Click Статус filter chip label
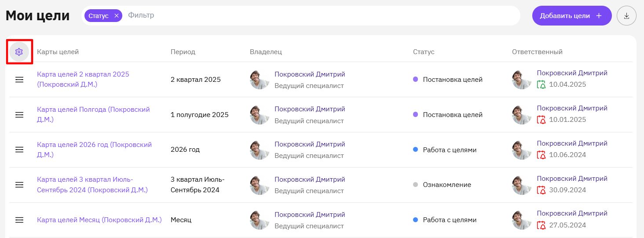Screen dimensions: 644x238 (99, 16)
